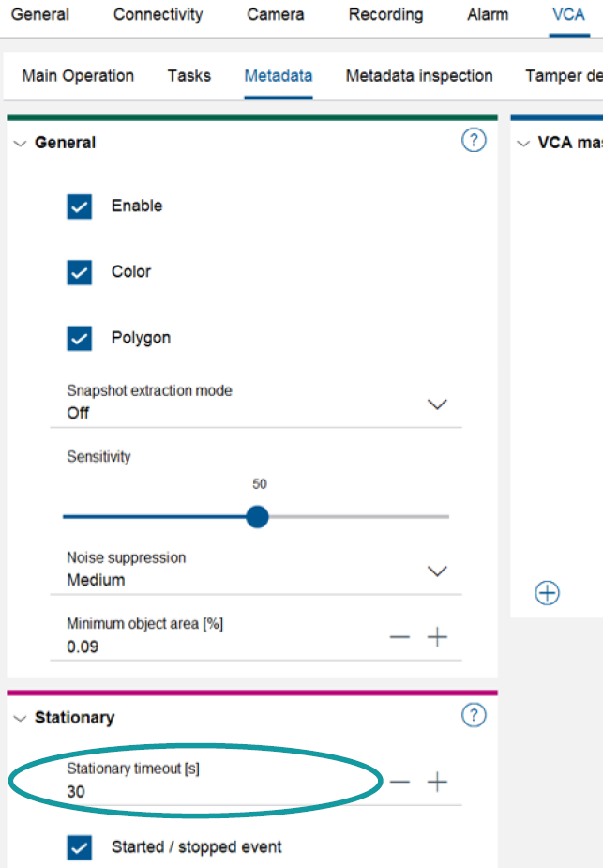
Task: Open the Snapshot extraction mode dropdown
Action: pos(437,404)
